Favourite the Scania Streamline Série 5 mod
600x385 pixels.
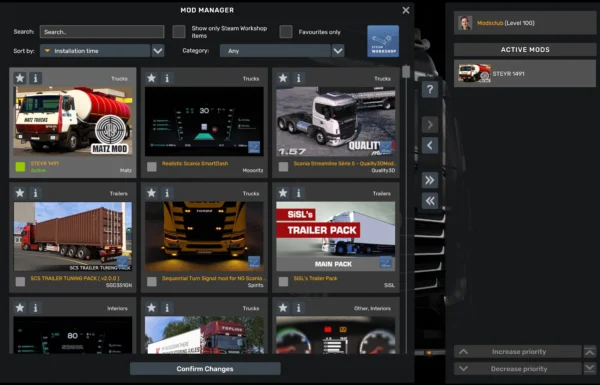(x=283, y=78)
